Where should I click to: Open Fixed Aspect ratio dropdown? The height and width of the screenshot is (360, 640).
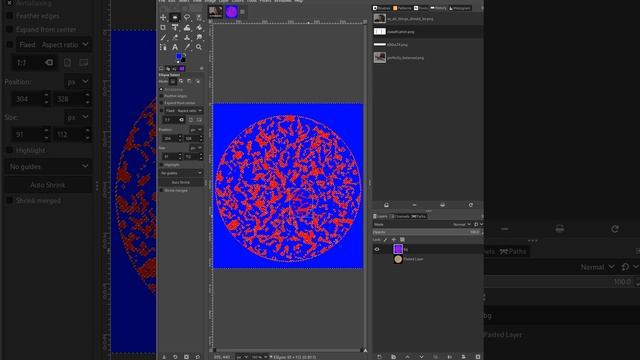coord(184,111)
